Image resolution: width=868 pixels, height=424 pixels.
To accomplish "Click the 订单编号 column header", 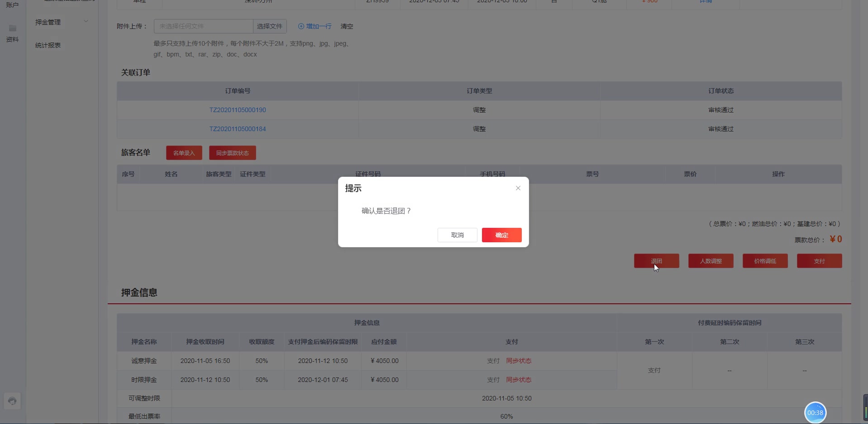I will [x=238, y=91].
